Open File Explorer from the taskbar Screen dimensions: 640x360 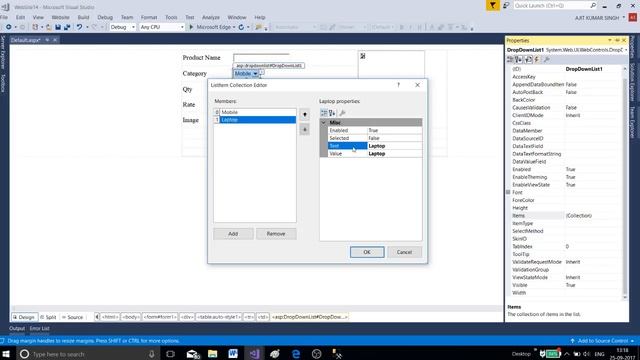[212, 353]
